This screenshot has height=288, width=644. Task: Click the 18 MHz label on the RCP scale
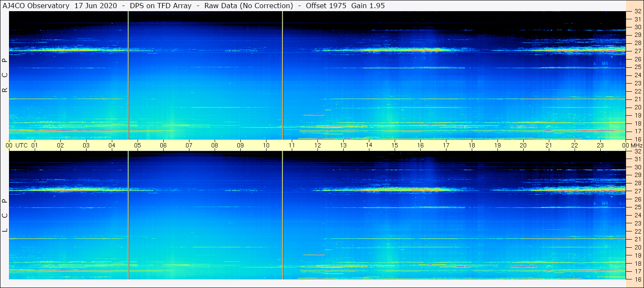point(637,123)
